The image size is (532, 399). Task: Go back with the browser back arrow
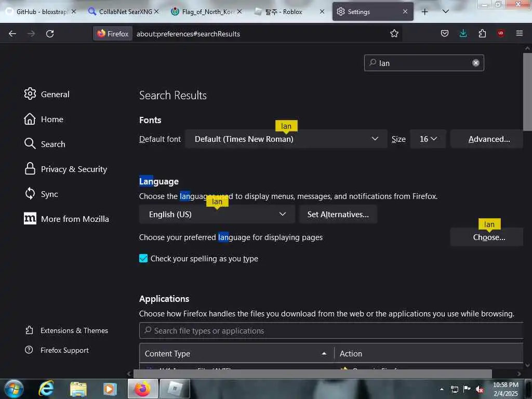pos(12,34)
